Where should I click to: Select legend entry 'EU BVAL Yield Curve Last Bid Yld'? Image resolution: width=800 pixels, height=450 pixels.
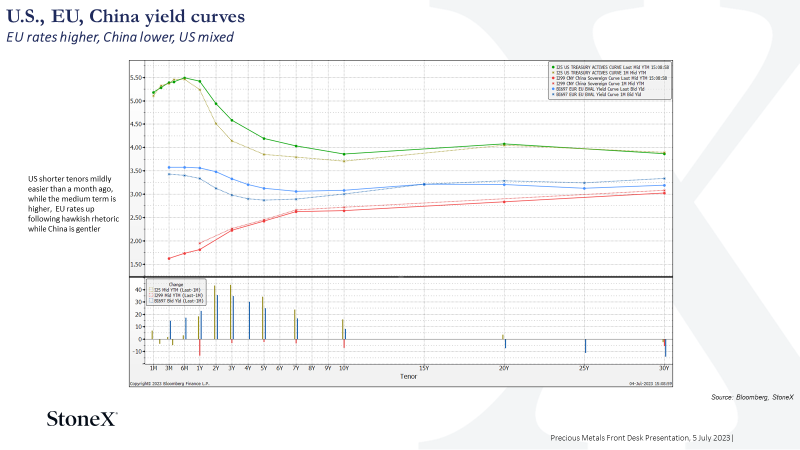(600, 89)
